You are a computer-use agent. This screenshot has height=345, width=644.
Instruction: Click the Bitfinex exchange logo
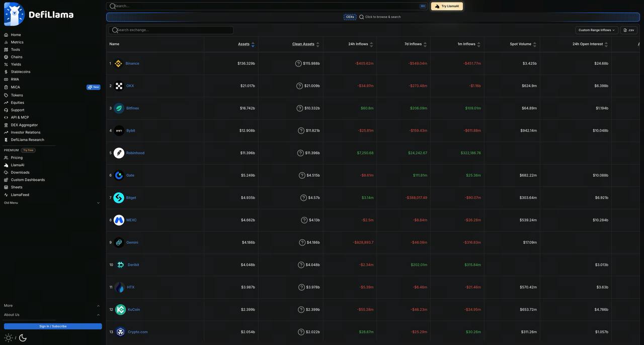click(119, 108)
